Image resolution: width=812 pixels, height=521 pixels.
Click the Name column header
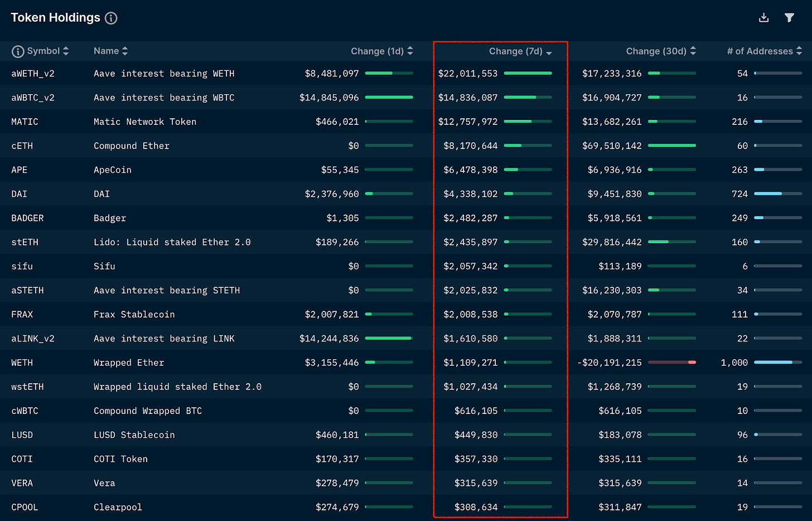[106, 51]
